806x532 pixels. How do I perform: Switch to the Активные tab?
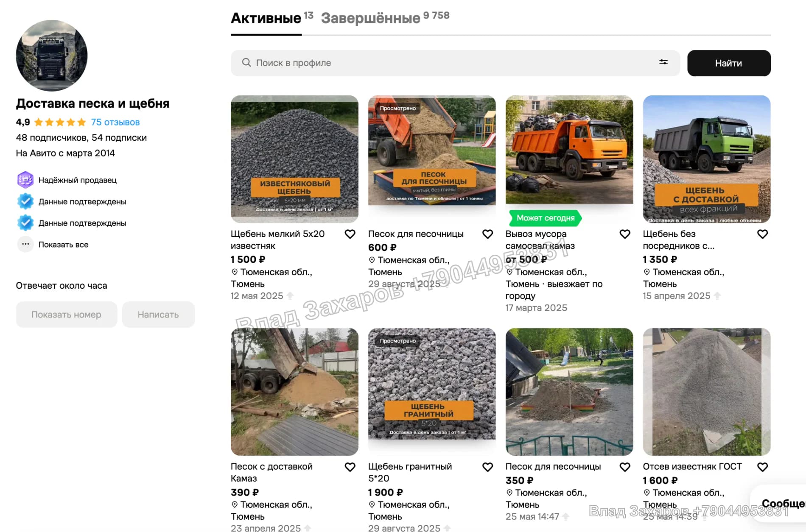point(266,18)
